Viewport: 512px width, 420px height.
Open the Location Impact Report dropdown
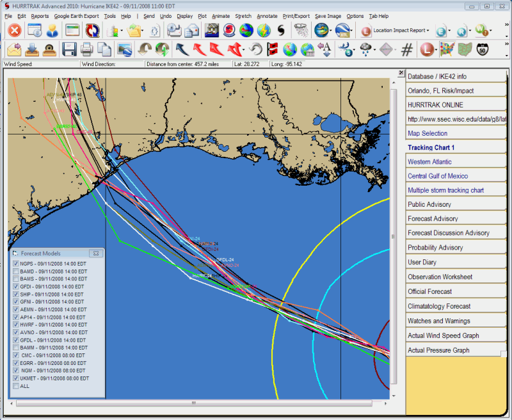coord(428,31)
